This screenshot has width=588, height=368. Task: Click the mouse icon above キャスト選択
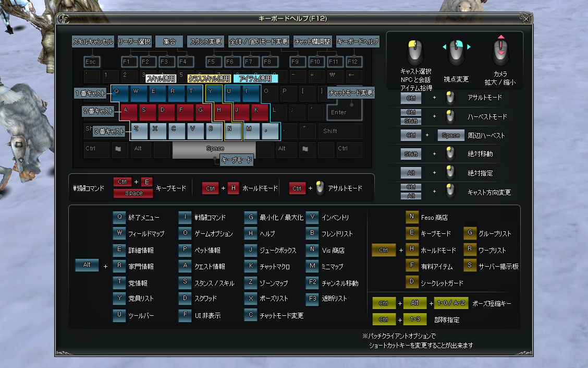[415, 51]
